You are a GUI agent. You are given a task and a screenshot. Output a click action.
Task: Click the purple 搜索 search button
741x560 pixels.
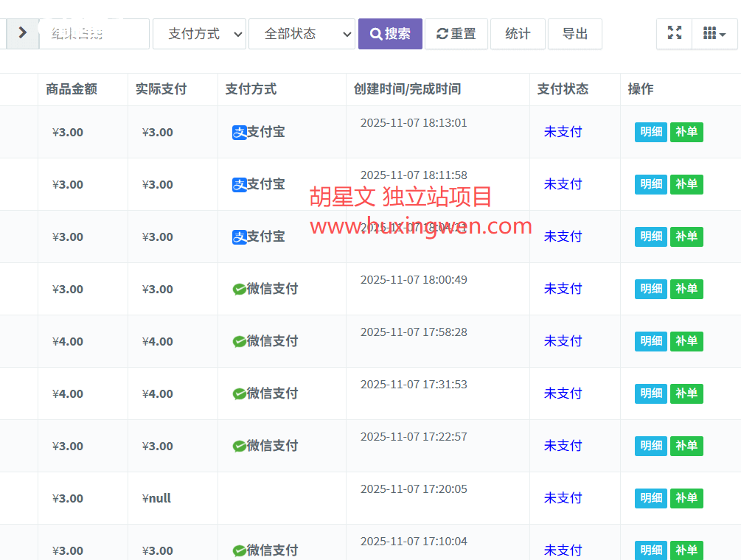[x=390, y=33]
